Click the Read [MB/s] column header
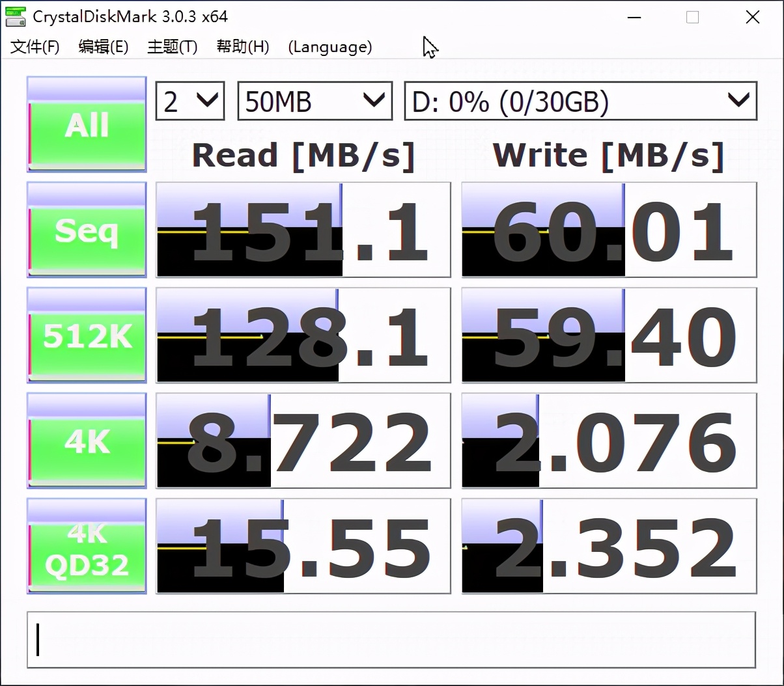784x686 pixels. [303, 156]
